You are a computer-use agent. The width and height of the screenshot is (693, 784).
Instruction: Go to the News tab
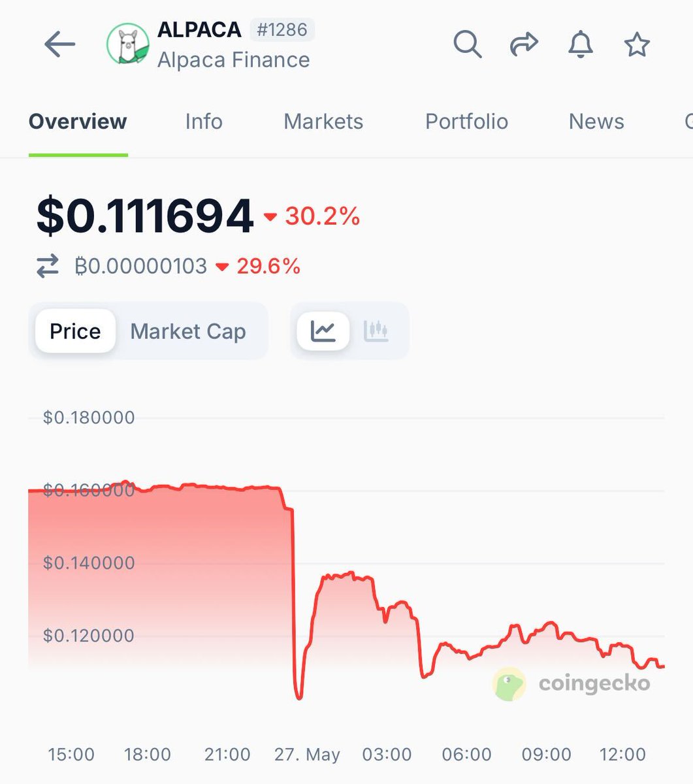tap(596, 122)
